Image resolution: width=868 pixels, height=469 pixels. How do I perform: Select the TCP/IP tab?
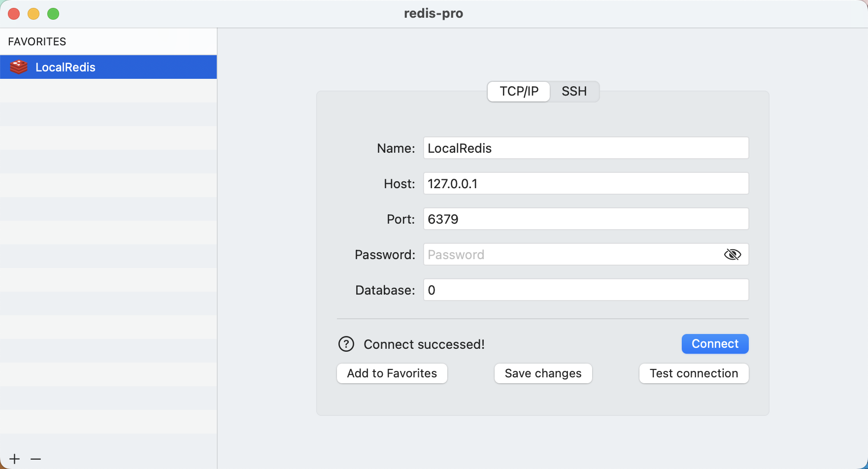click(519, 92)
